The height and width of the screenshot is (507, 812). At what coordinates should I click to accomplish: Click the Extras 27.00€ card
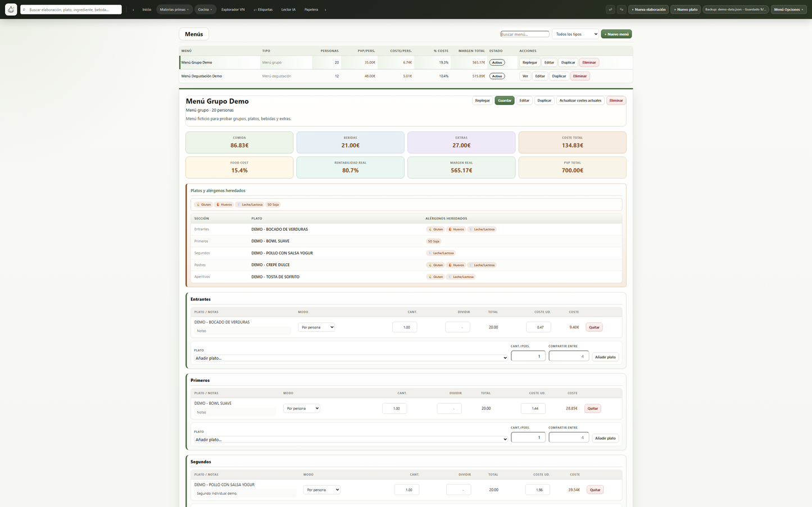click(x=461, y=142)
